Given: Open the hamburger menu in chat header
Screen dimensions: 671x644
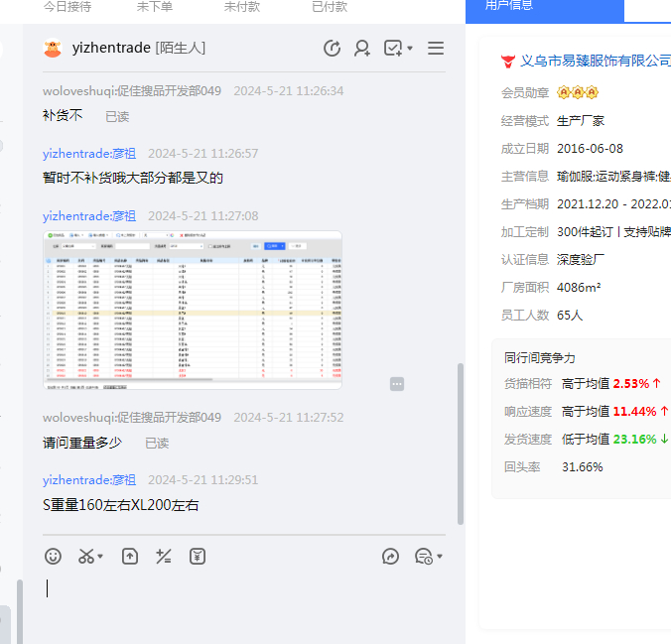Looking at the screenshot, I should coord(436,49).
